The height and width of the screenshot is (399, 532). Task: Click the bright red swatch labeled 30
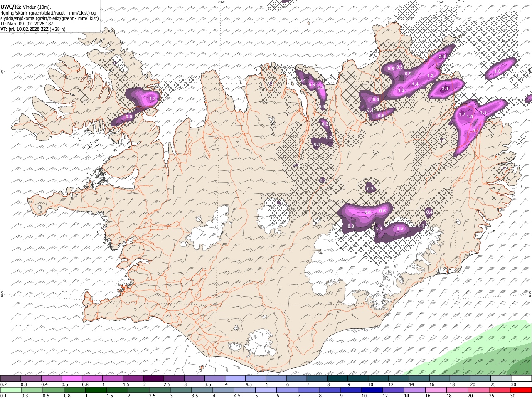point(521,390)
